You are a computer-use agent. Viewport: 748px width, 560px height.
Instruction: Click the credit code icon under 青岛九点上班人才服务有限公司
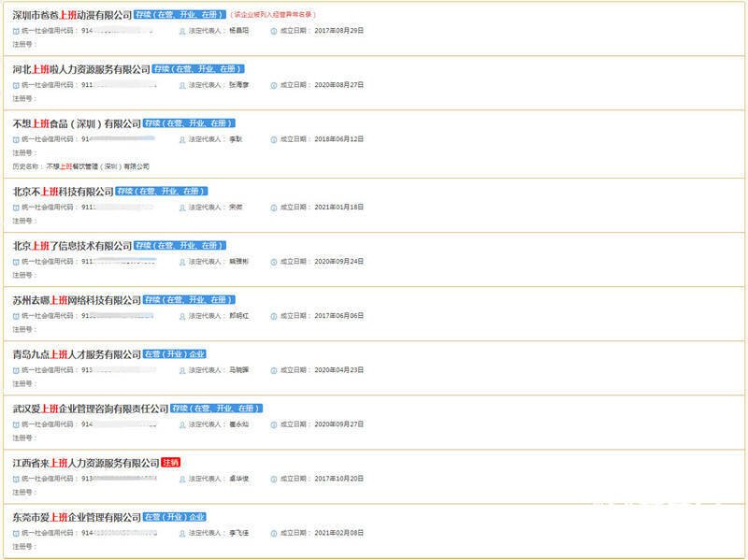[16, 370]
